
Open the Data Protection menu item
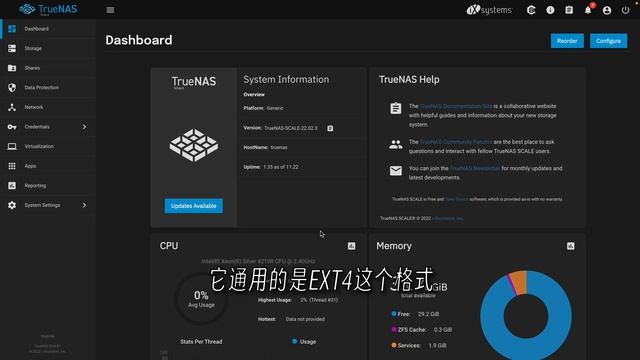(48, 87)
